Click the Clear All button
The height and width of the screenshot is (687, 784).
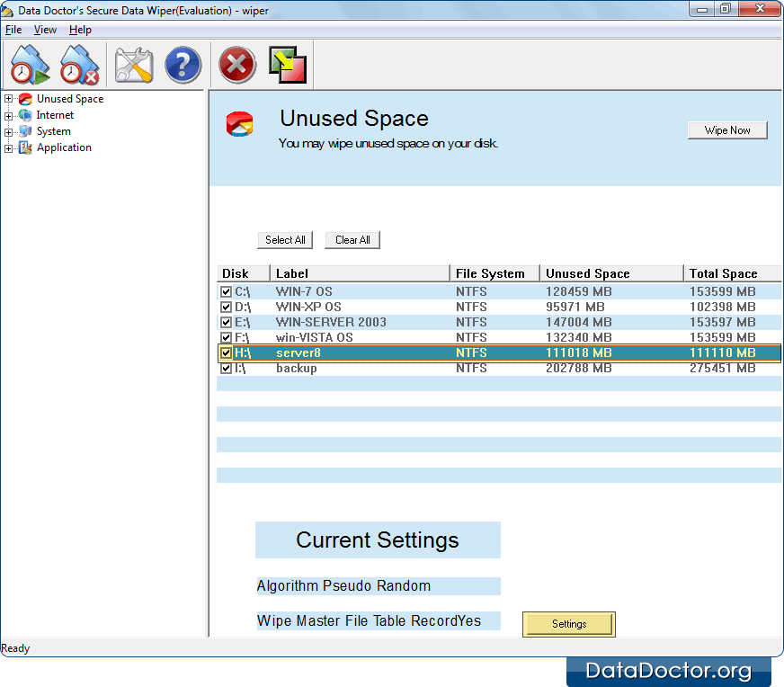click(x=352, y=240)
